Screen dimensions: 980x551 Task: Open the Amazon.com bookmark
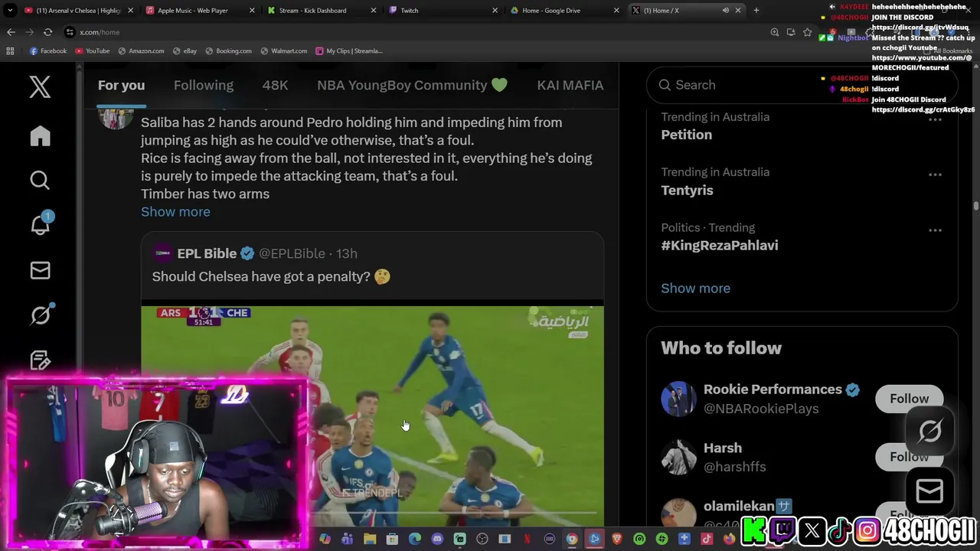(141, 51)
